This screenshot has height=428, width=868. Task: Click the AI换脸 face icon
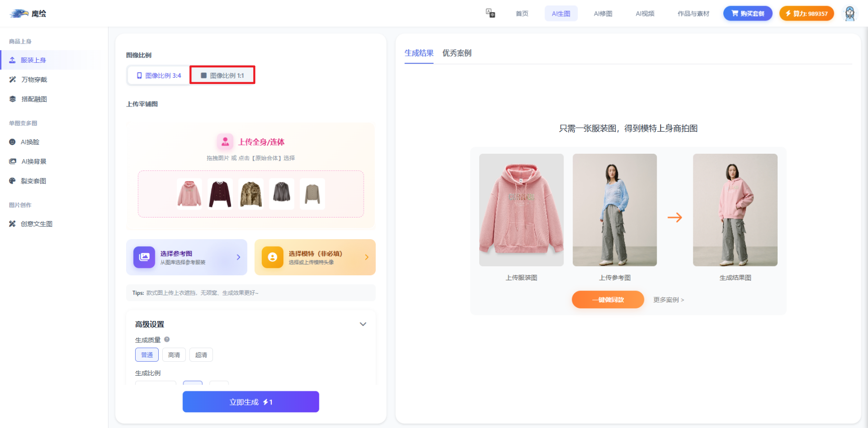13,142
